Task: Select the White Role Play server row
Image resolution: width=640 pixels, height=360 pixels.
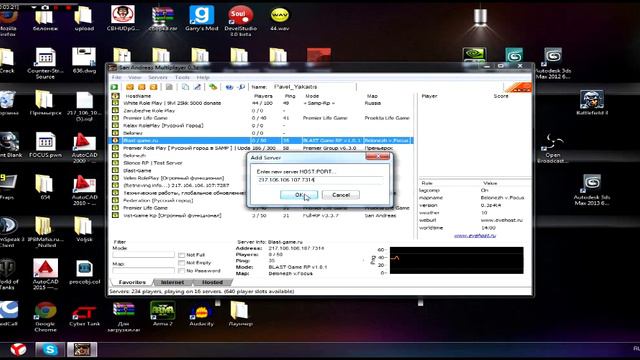Action: click(262, 103)
